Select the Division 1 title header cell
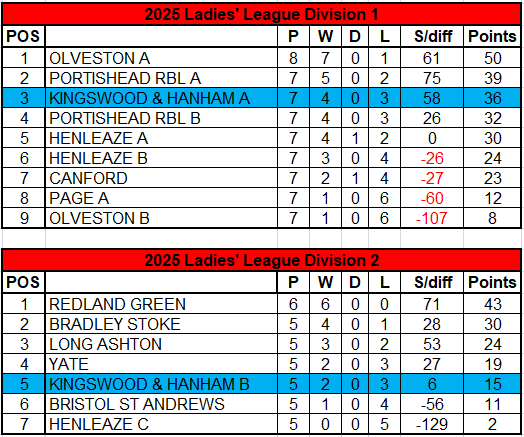Viewport: 524px width, 437px height. [261, 15]
